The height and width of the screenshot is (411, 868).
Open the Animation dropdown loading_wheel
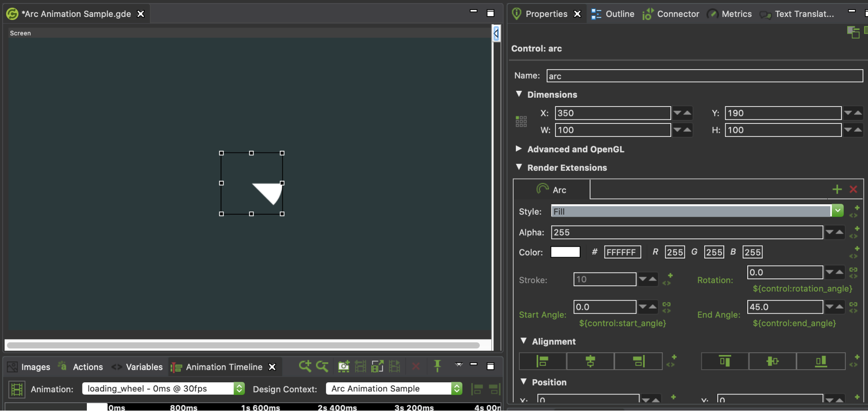tap(164, 388)
